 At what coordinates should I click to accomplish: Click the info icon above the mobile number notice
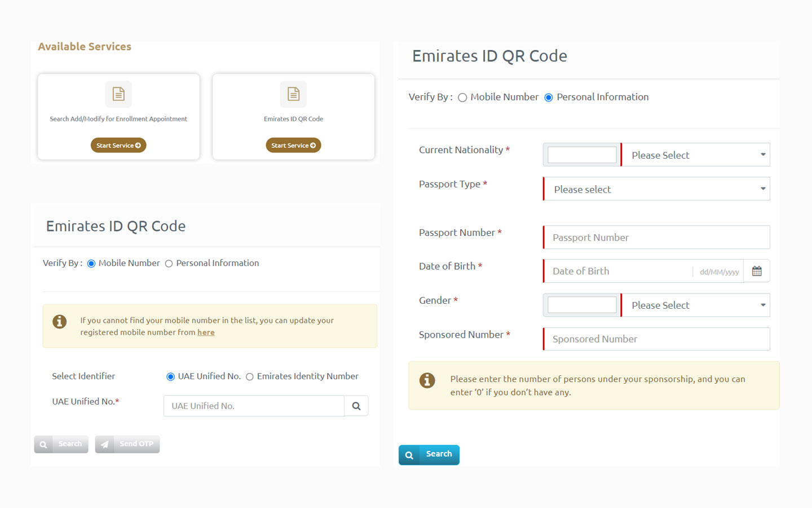tap(59, 322)
